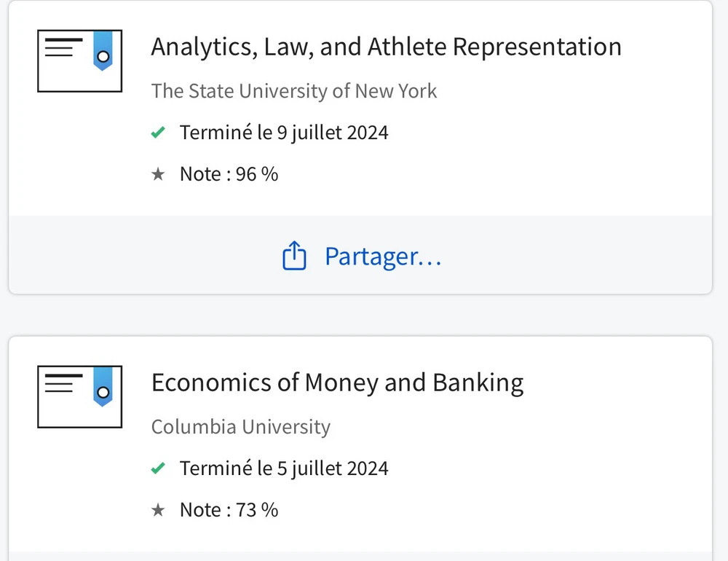Click the star icon beside Note : 96 %
This screenshot has width=728, height=561.
158,174
